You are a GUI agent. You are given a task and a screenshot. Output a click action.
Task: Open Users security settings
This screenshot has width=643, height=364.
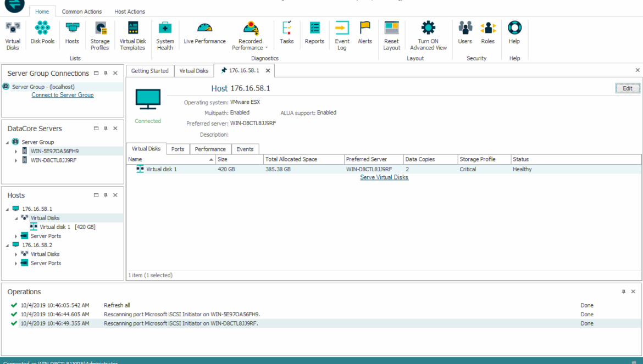point(465,33)
